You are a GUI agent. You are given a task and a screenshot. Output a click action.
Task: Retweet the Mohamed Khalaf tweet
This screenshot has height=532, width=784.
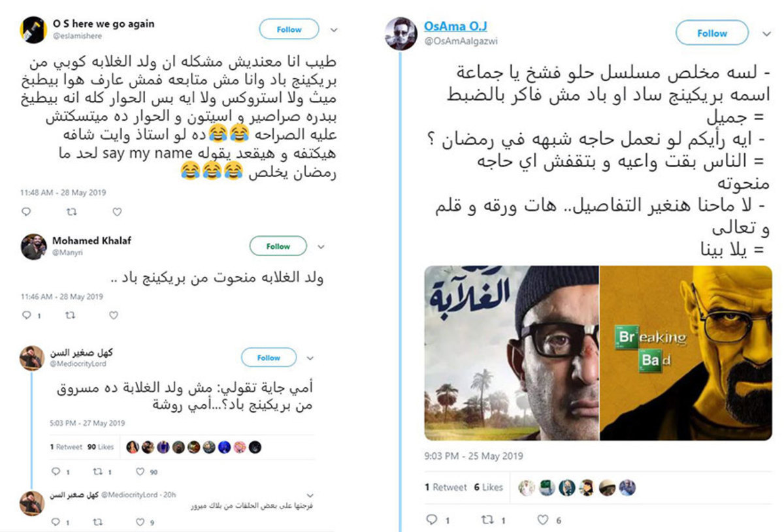point(70,315)
